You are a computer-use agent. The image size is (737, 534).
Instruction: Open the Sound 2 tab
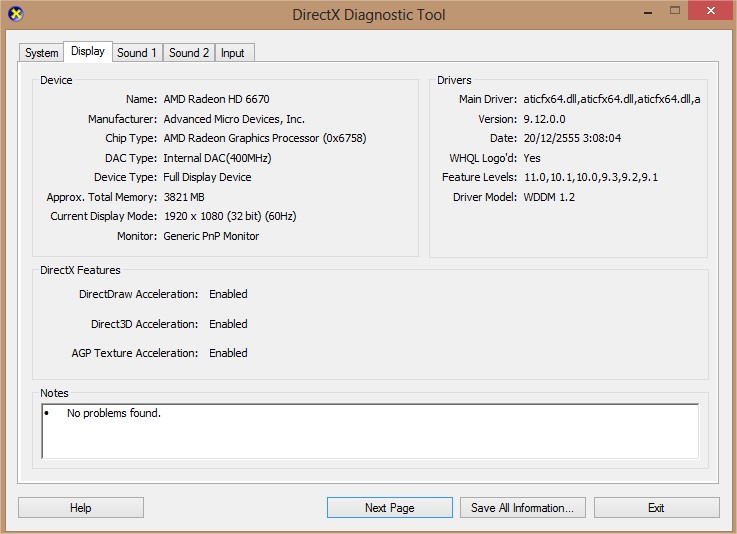(189, 53)
